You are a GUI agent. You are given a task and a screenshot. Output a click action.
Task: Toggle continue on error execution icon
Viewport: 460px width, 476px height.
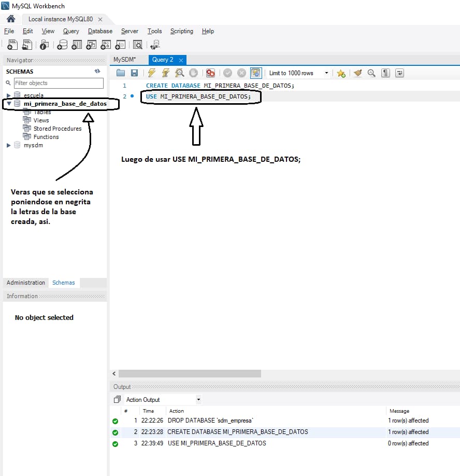point(210,73)
